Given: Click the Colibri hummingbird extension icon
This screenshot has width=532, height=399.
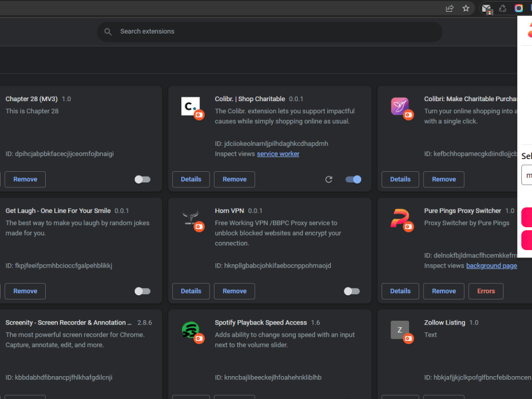Looking at the screenshot, I should tap(400, 106).
